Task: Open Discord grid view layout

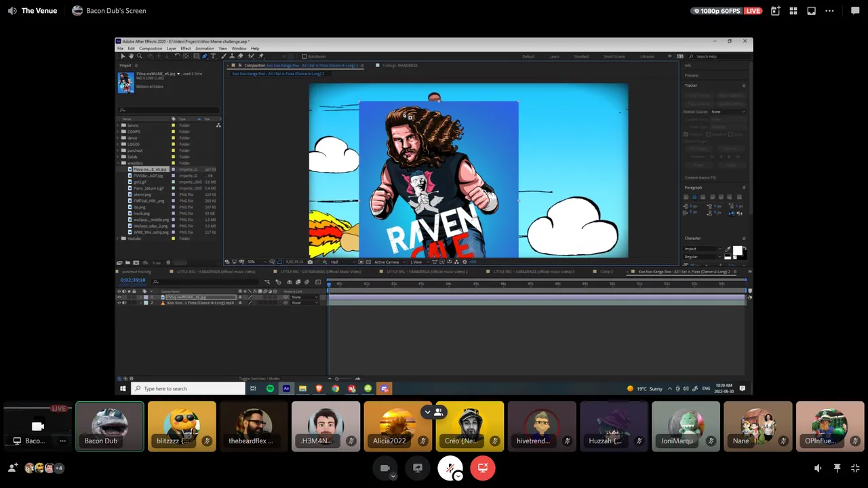Action: click(x=793, y=11)
